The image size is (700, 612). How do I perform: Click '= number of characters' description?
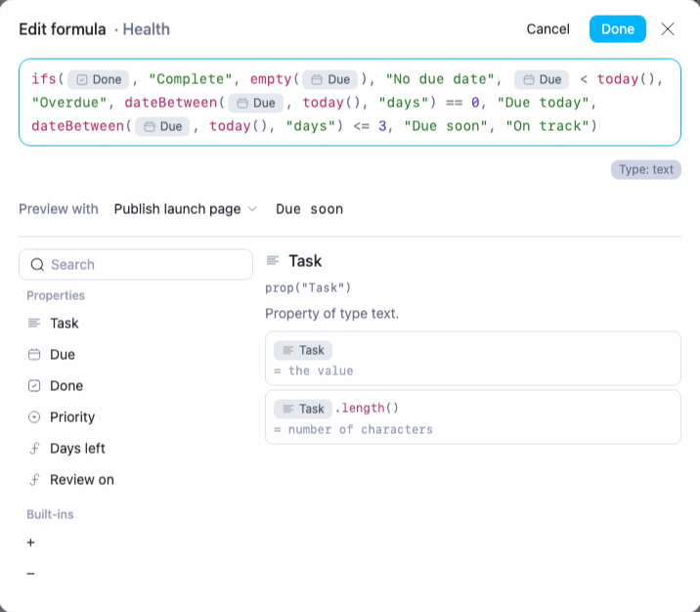click(353, 429)
